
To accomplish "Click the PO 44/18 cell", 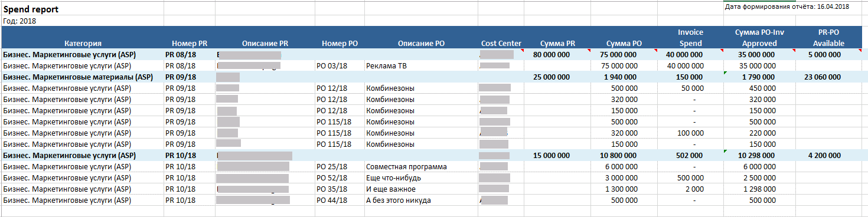I will [x=332, y=200].
